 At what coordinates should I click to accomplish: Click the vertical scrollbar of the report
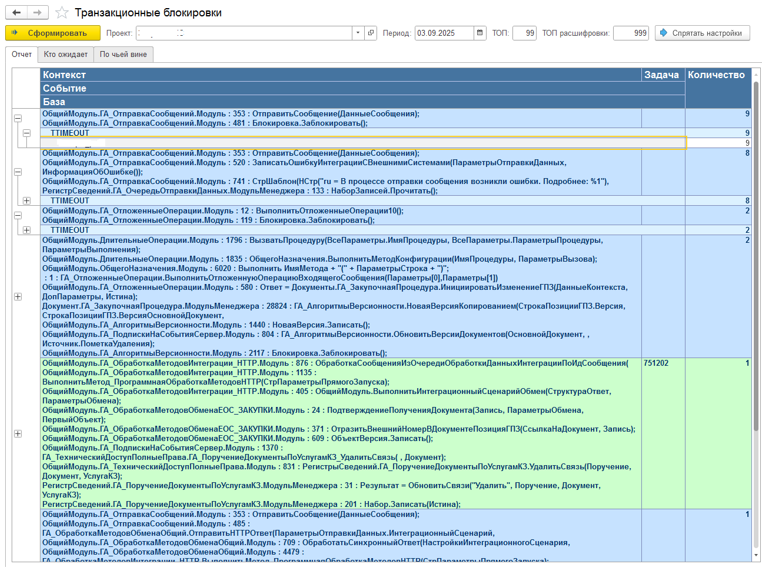[x=756, y=300]
